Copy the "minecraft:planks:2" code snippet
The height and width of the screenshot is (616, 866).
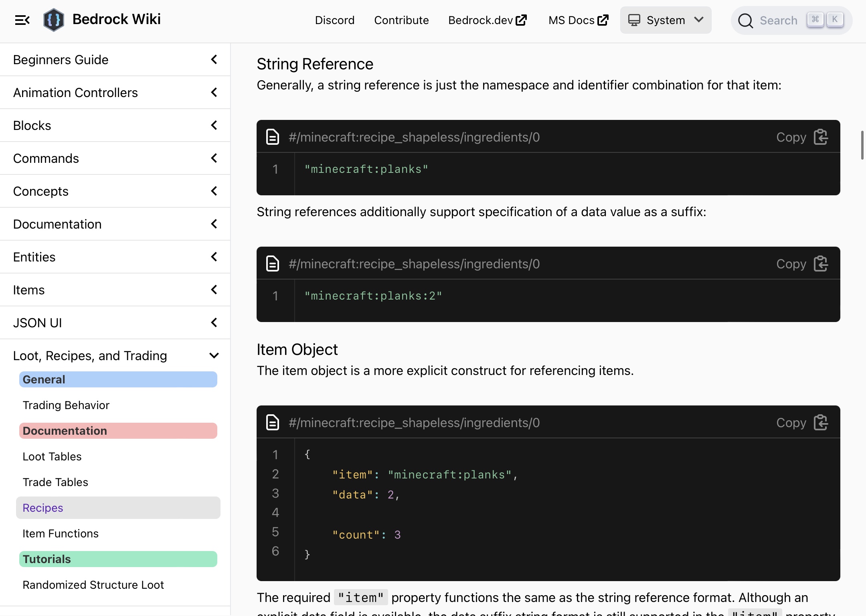(802, 264)
